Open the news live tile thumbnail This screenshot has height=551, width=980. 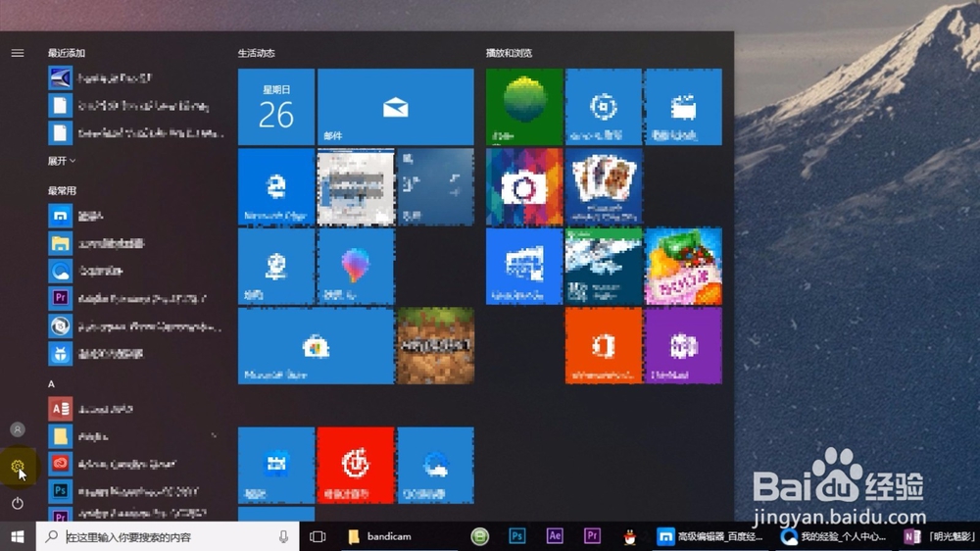pos(356,186)
